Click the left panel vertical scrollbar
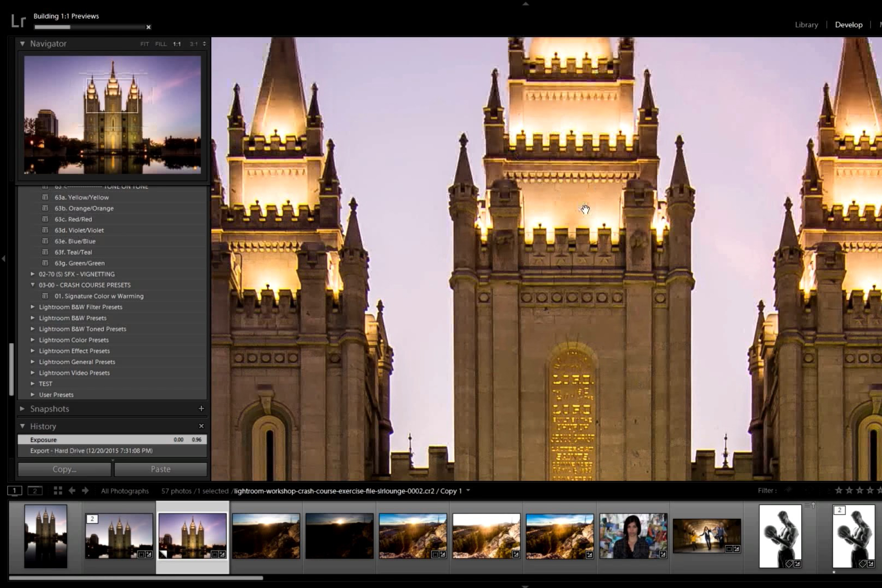The height and width of the screenshot is (588, 882). 11,370
